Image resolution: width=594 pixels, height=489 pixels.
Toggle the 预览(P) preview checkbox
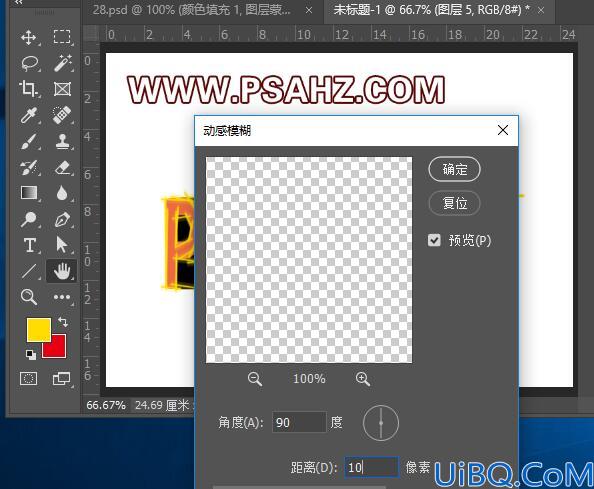pos(434,240)
